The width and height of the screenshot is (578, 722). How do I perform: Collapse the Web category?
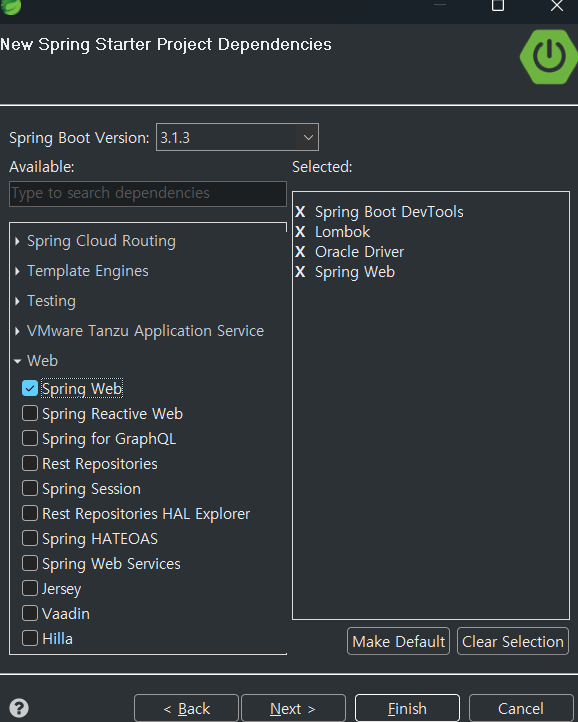18,361
